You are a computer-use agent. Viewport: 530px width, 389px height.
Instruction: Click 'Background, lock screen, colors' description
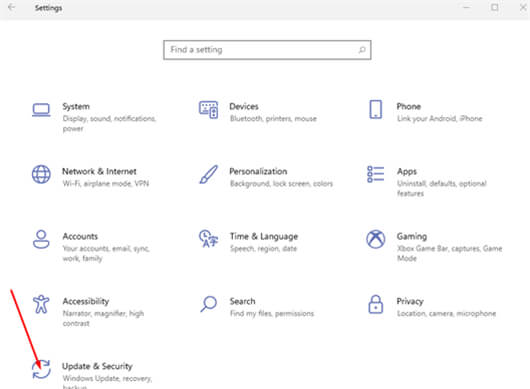282,184
